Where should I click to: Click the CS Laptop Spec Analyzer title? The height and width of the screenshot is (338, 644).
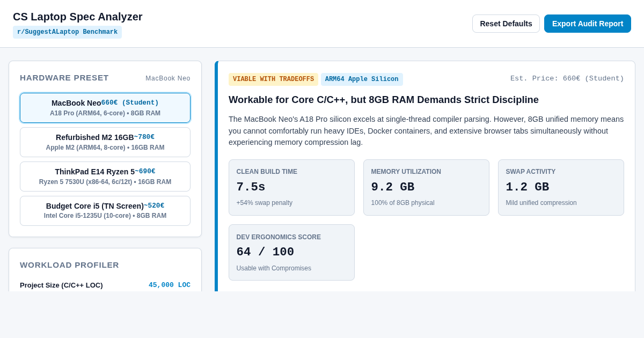click(x=78, y=17)
